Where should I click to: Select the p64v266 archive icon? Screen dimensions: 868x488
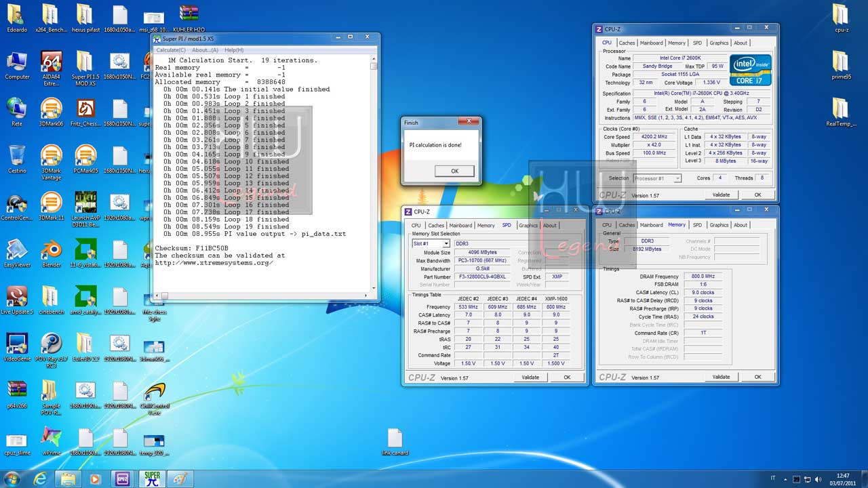pos(16,394)
